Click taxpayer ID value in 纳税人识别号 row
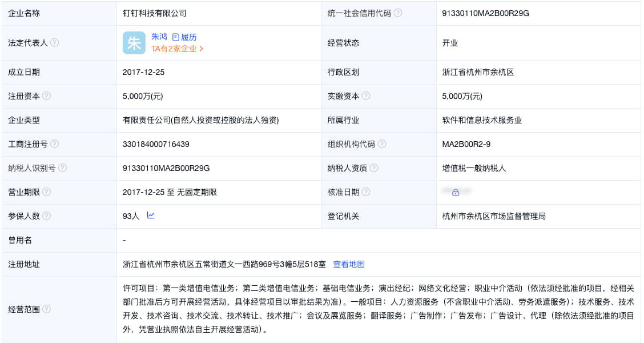 (x=166, y=168)
